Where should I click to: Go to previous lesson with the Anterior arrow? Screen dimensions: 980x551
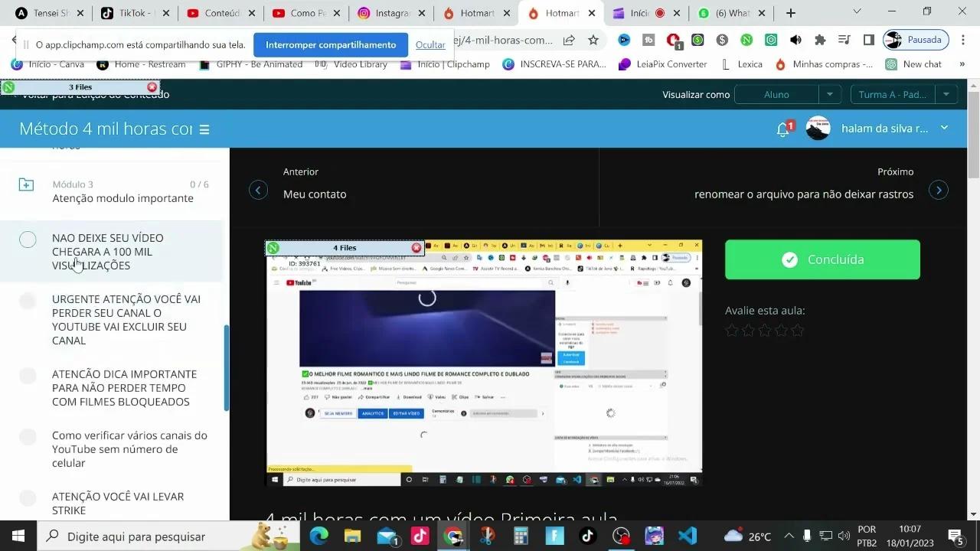pos(258,189)
